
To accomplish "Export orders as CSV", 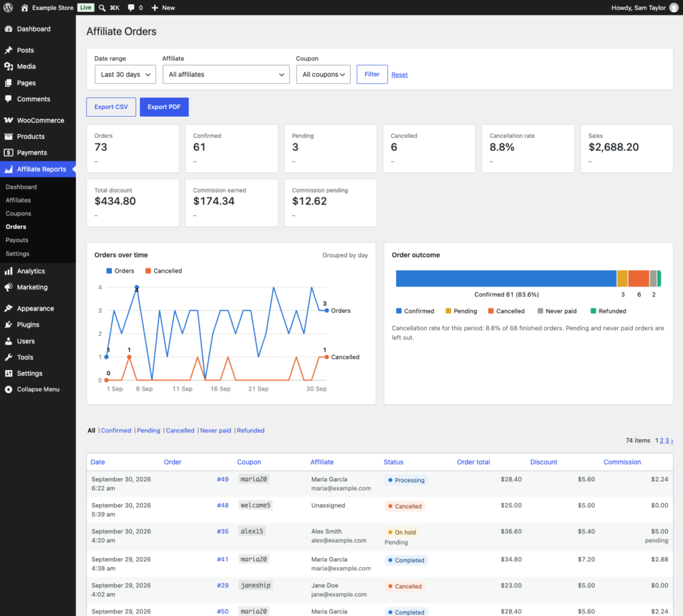I will [x=111, y=107].
